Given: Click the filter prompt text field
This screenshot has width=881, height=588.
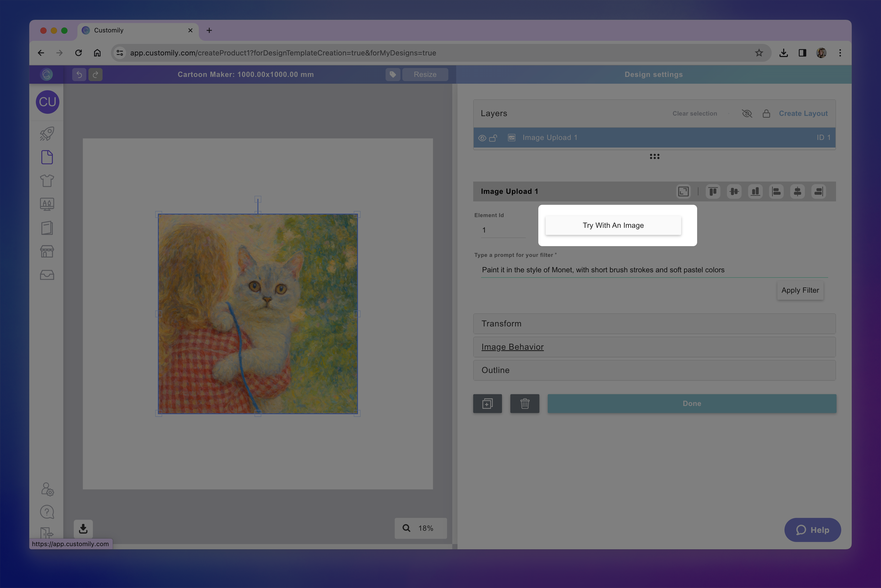Looking at the screenshot, I should [654, 270].
